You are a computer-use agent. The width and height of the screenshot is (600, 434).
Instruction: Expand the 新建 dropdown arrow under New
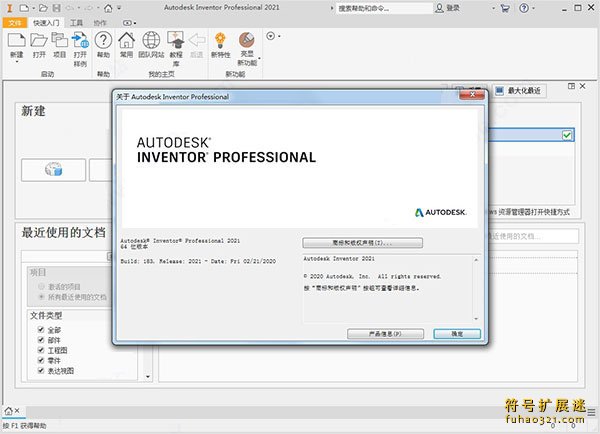tap(16, 62)
